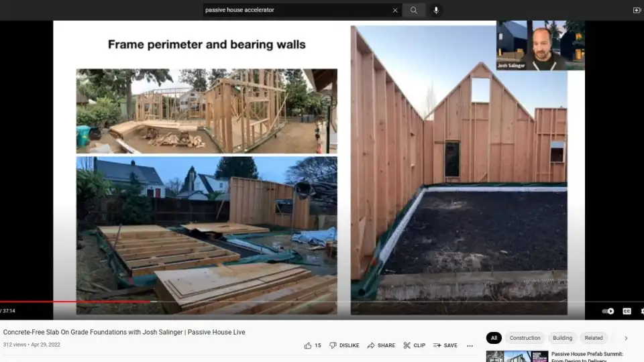Image resolution: width=644 pixels, height=362 pixels.
Task: Dislike this video
Action: [343, 345]
